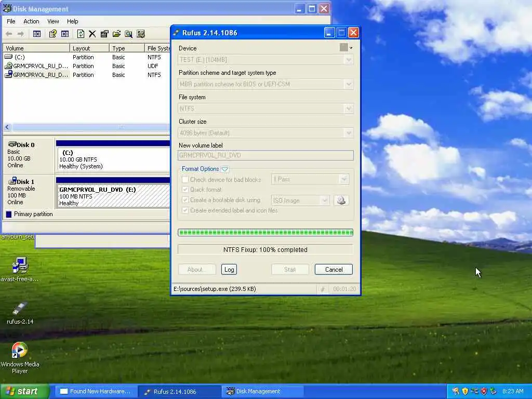Screen dimensions: 532x399
Task: Sort by the Type column header
Action: click(127, 48)
